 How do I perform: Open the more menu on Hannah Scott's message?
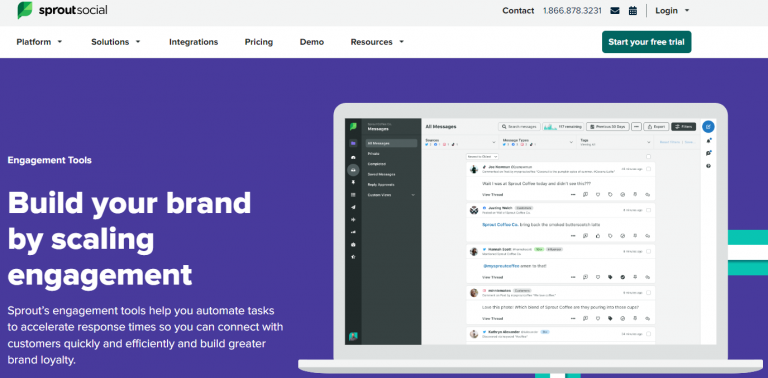click(573, 277)
